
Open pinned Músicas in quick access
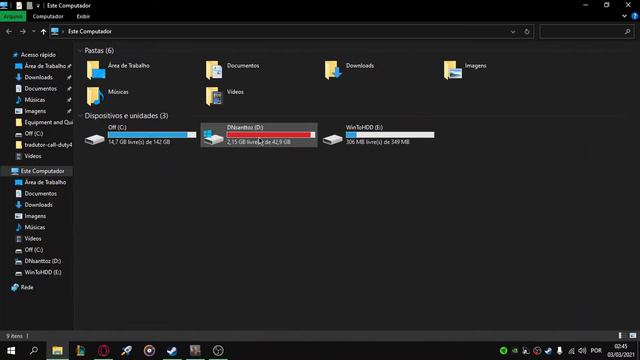[x=35, y=100]
